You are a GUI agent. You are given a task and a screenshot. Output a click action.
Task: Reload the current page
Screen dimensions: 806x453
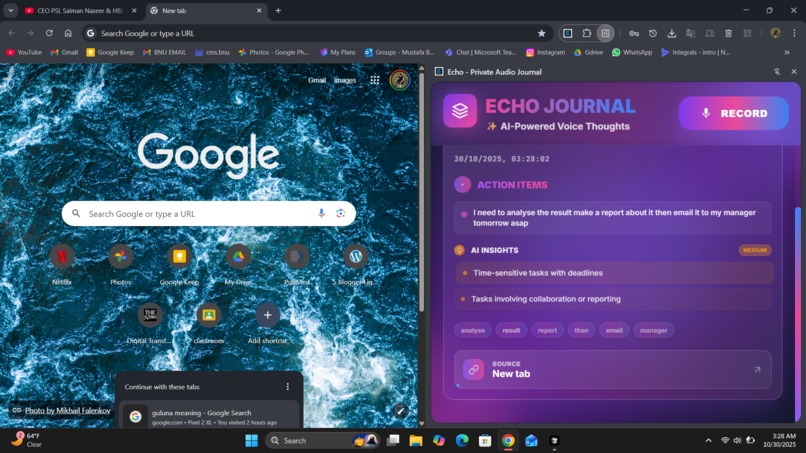pyautogui.click(x=49, y=33)
